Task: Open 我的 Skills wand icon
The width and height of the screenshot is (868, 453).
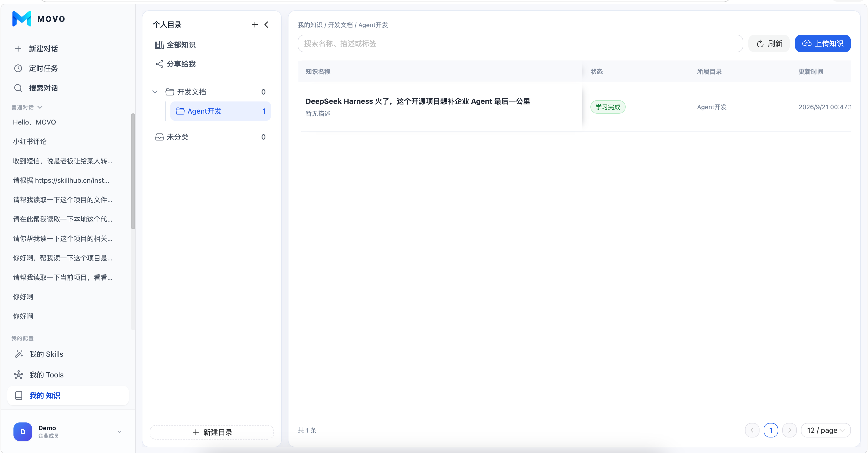Action: pyautogui.click(x=19, y=354)
